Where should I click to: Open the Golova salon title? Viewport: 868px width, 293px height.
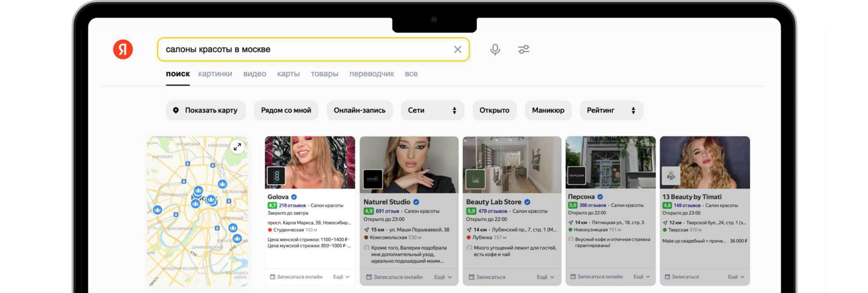click(x=278, y=197)
